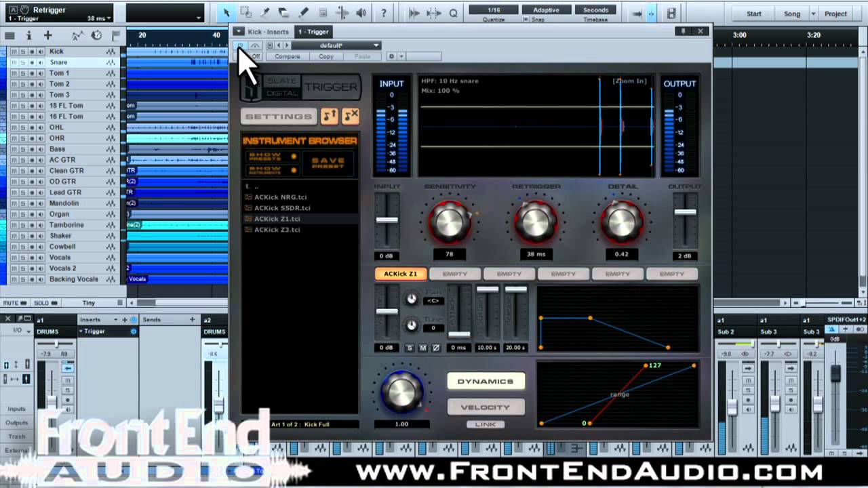Screen dimensions: 868x488
Task: Switch to the 1 - Trigger tab
Action: point(313,32)
